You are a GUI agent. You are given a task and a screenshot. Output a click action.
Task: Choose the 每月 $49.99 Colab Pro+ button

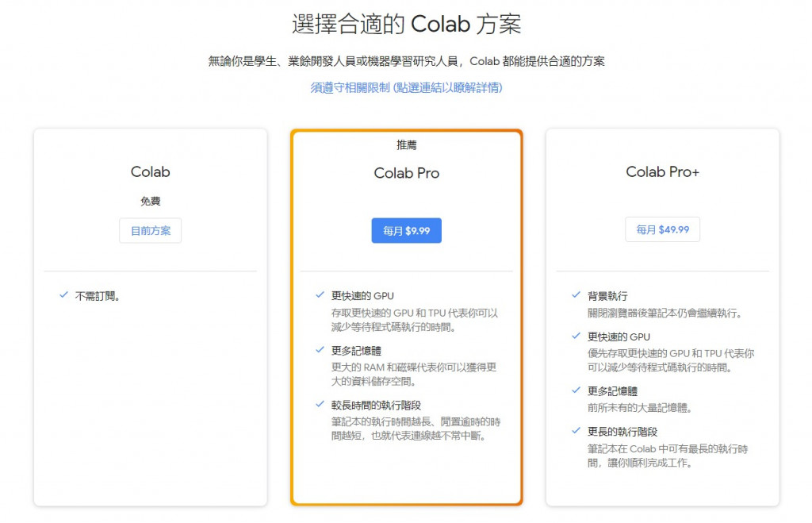(662, 229)
